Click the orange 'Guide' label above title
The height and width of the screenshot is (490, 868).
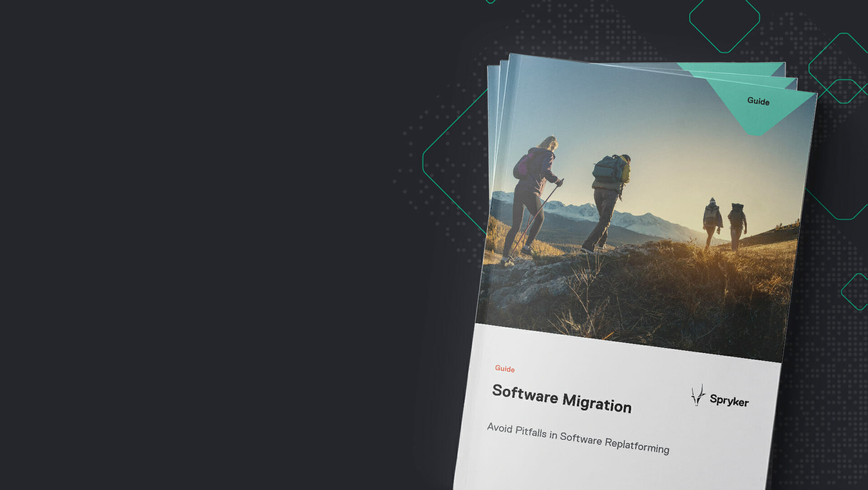[x=505, y=369]
